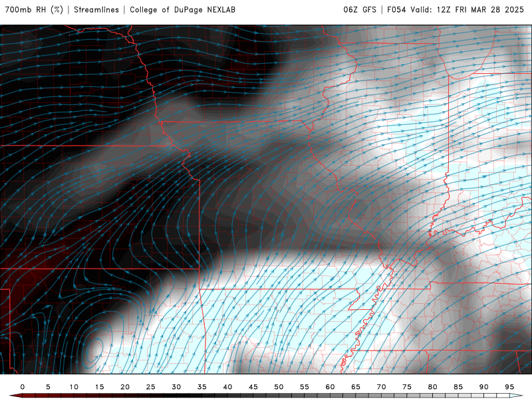The image size is (532, 399).
Task: Click the "700mb RH (%)" title text
Action: coord(35,10)
